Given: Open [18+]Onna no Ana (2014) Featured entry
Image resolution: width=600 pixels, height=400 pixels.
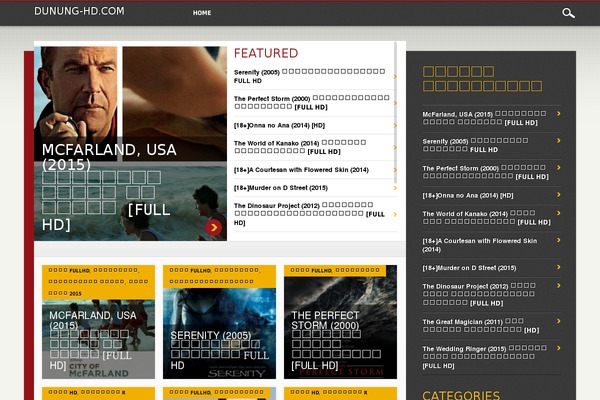Looking at the screenshot, I should pos(279,126).
